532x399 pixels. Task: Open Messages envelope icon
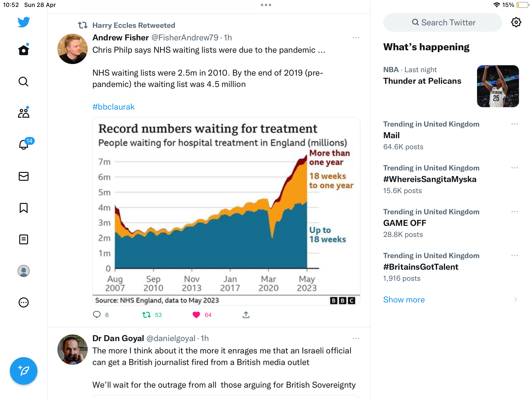24,176
